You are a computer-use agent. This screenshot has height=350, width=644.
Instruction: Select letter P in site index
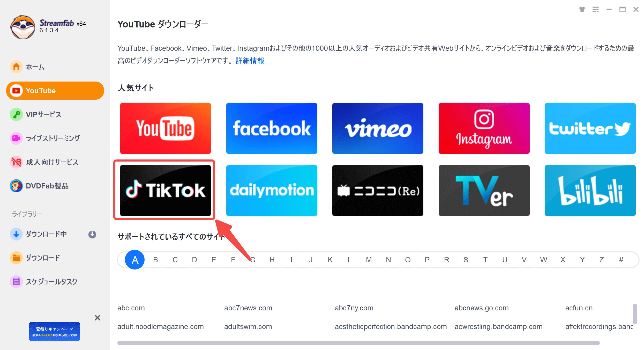click(427, 260)
